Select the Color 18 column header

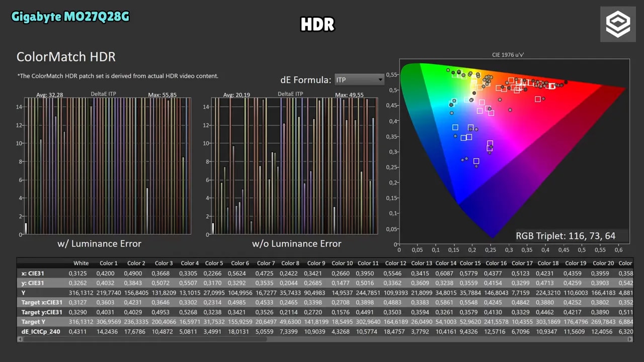(x=548, y=263)
